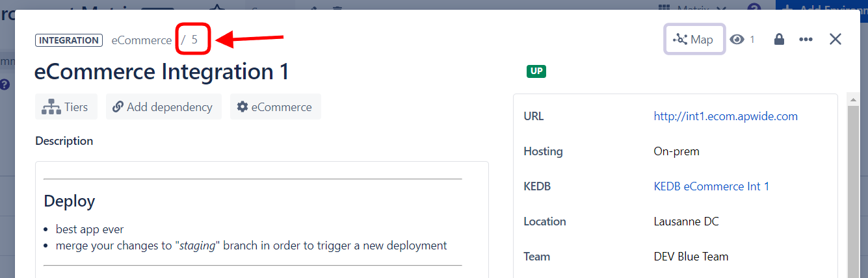This screenshot has width=868, height=278.
Task: Open the three-dot more actions menu
Action: point(806,40)
